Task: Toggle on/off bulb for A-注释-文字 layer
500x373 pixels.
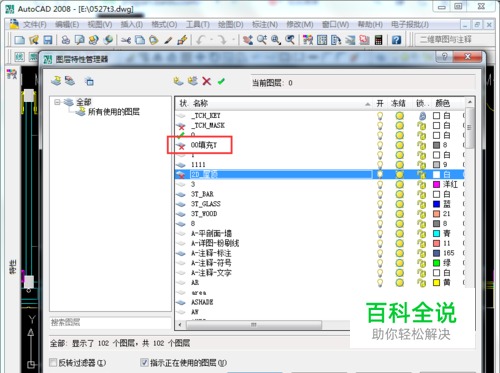Action: point(380,273)
